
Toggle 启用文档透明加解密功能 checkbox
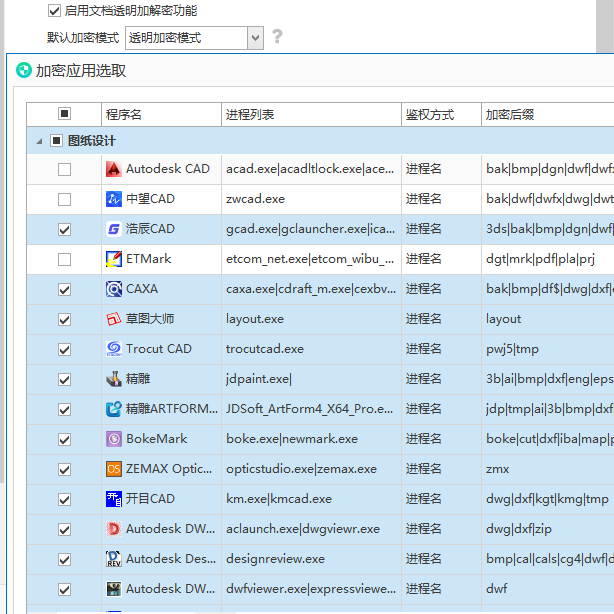[54, 11]
